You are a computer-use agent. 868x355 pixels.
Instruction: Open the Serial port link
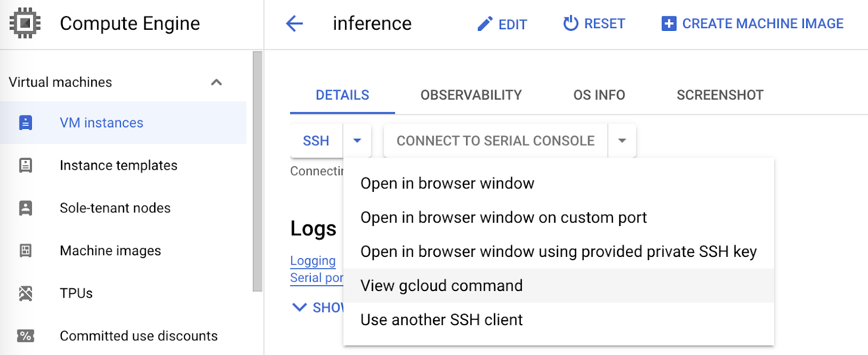point(317,278)
